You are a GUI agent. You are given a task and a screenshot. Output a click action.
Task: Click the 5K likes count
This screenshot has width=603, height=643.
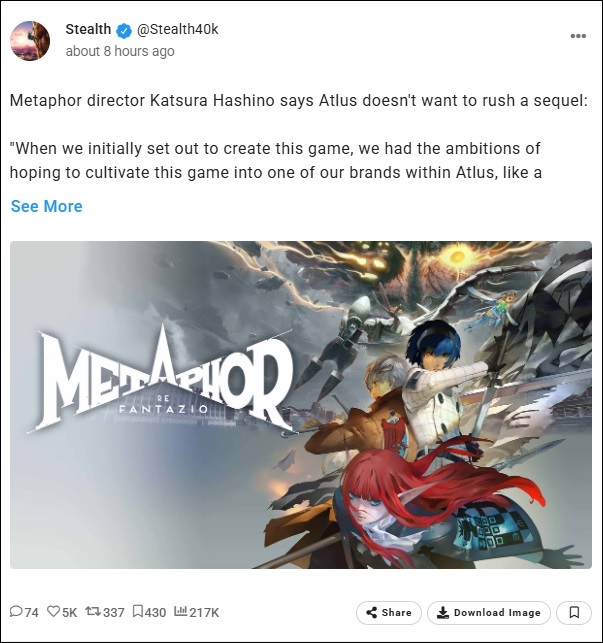click(x=69, y=613)
